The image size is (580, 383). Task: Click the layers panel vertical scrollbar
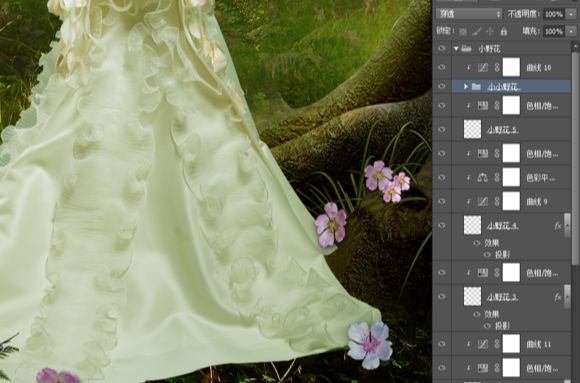click(575, 158)
